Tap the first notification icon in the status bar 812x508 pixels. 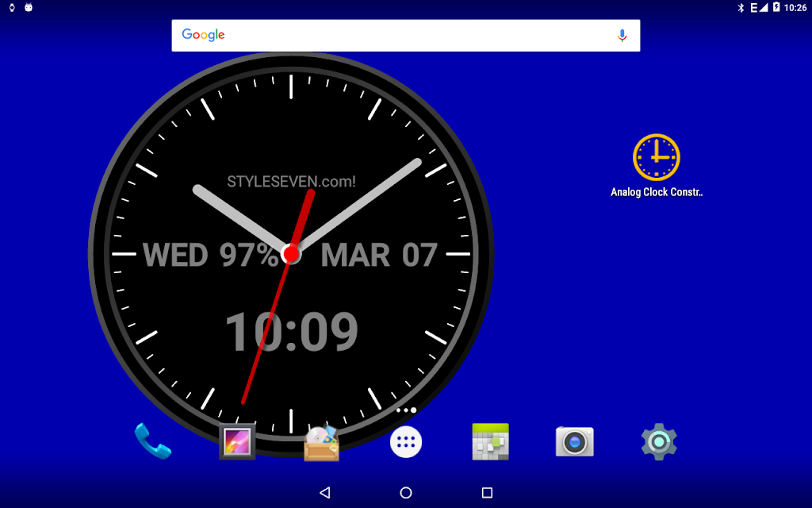click(x=12, y=7)
